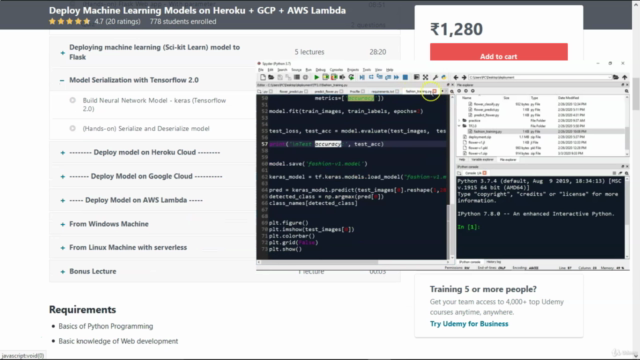
Task: Switch to the History log tab
Action: point(493,262)
